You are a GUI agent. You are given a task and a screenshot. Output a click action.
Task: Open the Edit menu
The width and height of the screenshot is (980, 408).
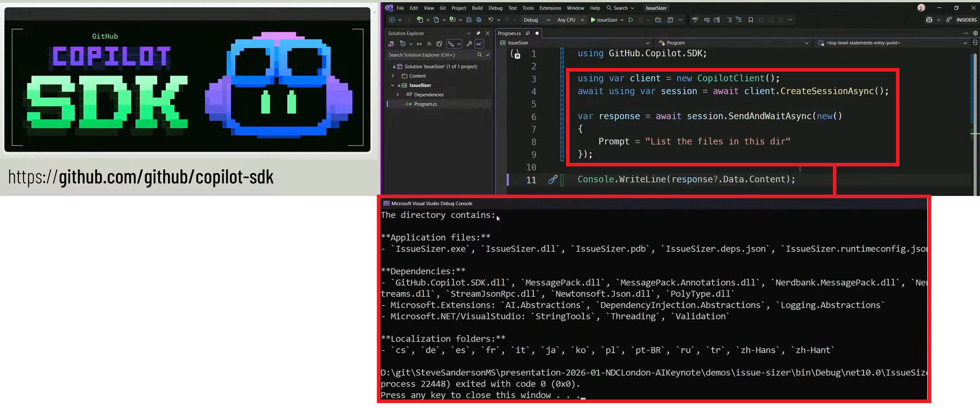point(414,8)
